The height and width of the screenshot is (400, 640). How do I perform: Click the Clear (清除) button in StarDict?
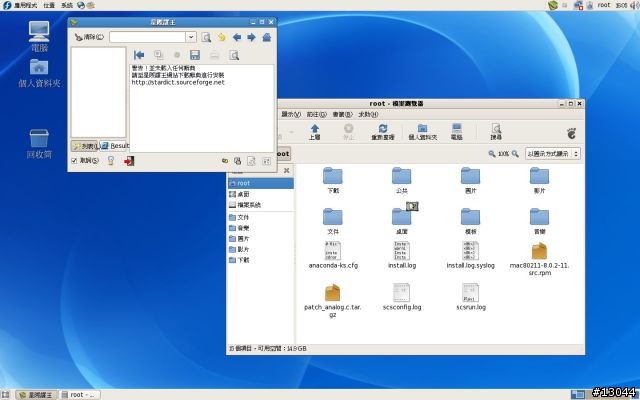click(x=89, y=37)
